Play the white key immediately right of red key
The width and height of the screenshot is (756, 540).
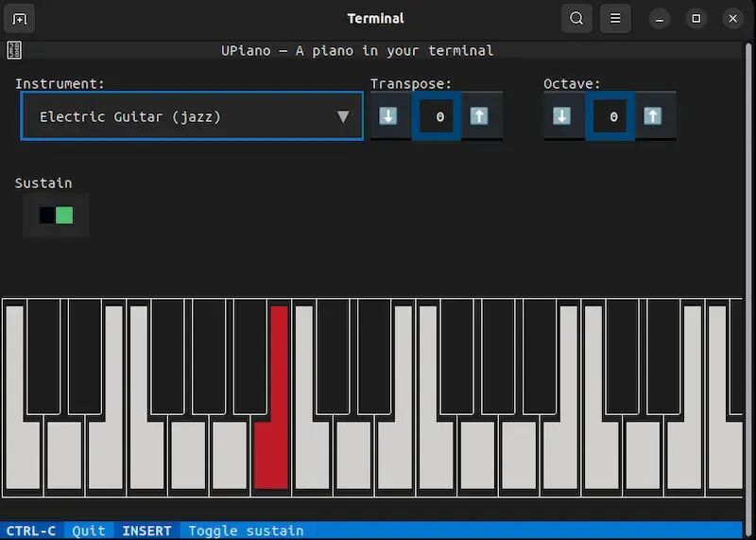[x=312, y=454]
